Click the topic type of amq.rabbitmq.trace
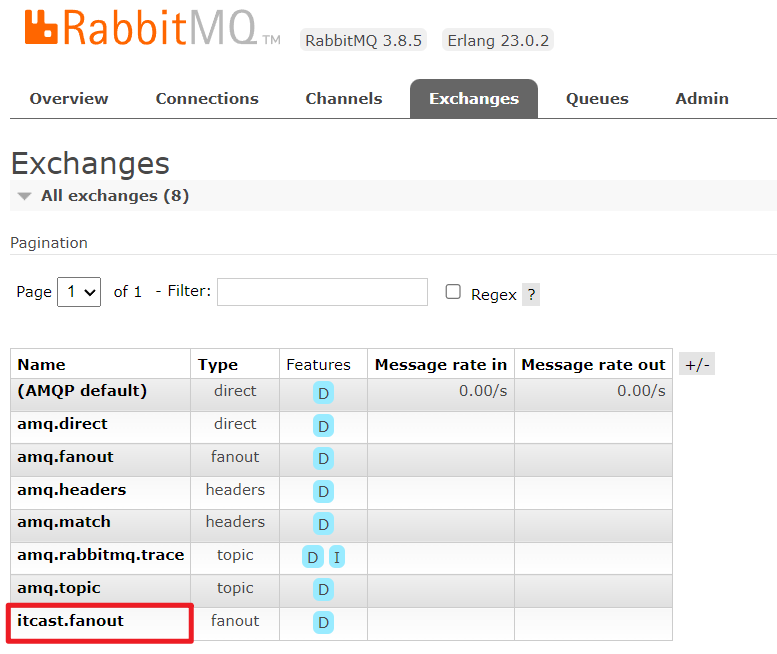 (x=235, y=555)
